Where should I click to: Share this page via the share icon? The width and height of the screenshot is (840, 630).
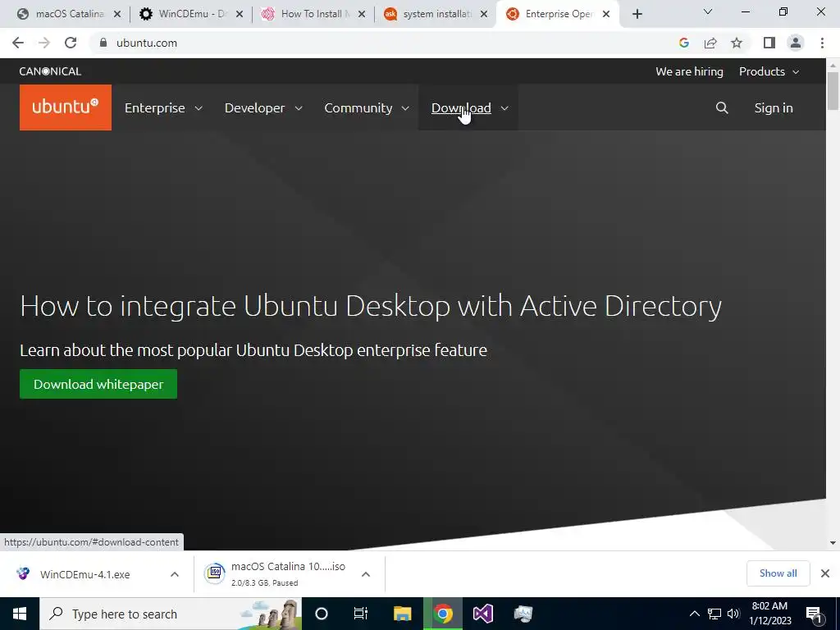click(x=710, y=43)
